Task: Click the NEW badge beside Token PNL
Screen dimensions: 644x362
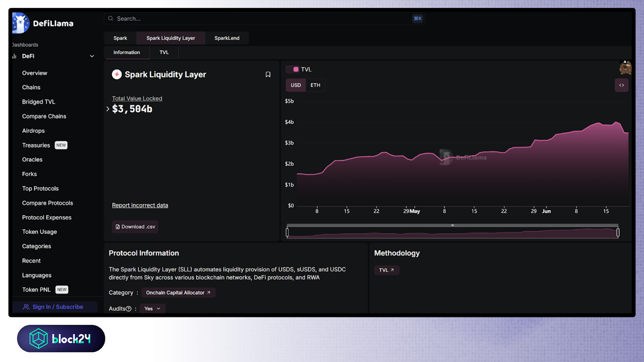Action: tap(62, 290)
